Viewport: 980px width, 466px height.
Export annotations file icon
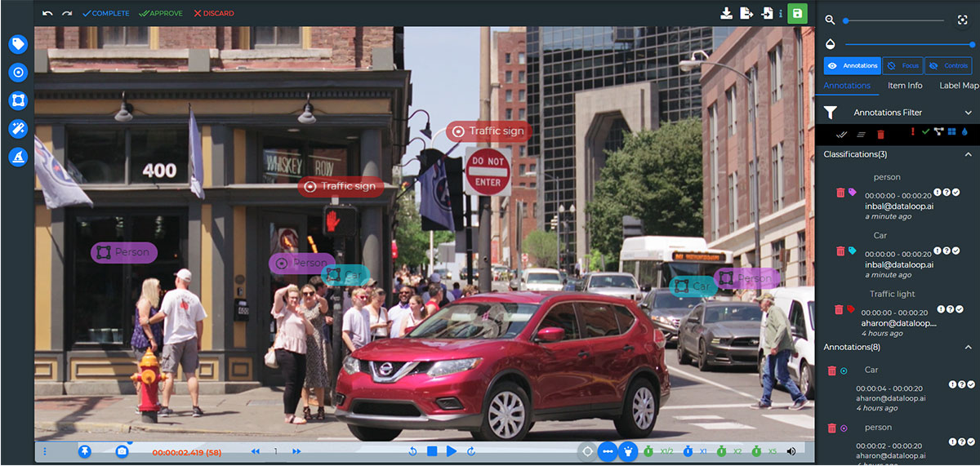tap(746, 13)
